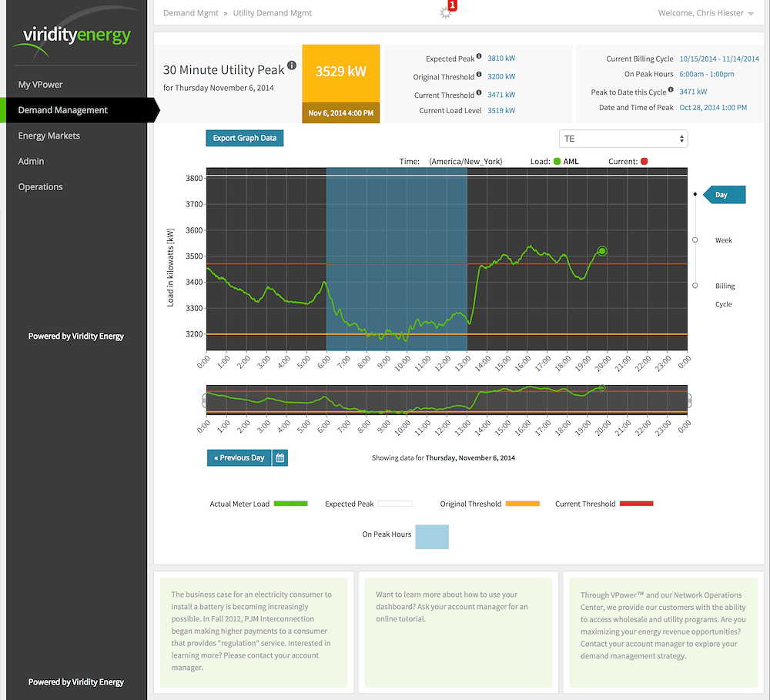Click the notification bell icon with badge 1
Viewport: 770px width, 700px height.
click(x=447, y=10)
